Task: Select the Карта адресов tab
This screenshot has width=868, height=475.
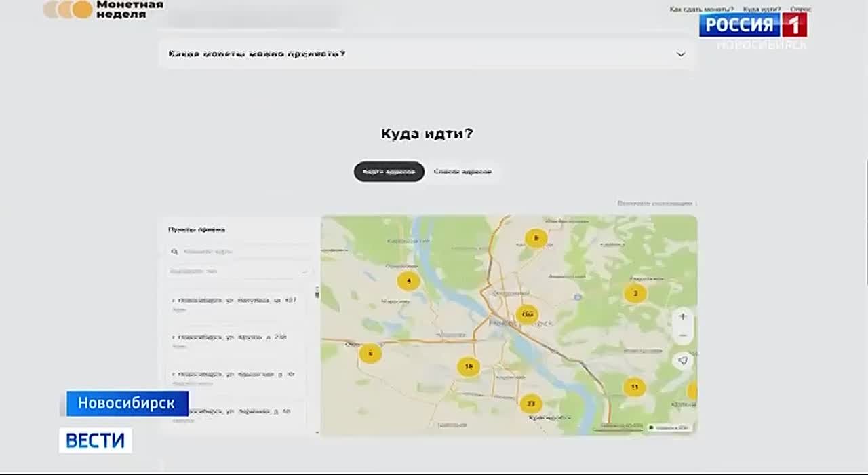Action: click(x=389, y=172)
